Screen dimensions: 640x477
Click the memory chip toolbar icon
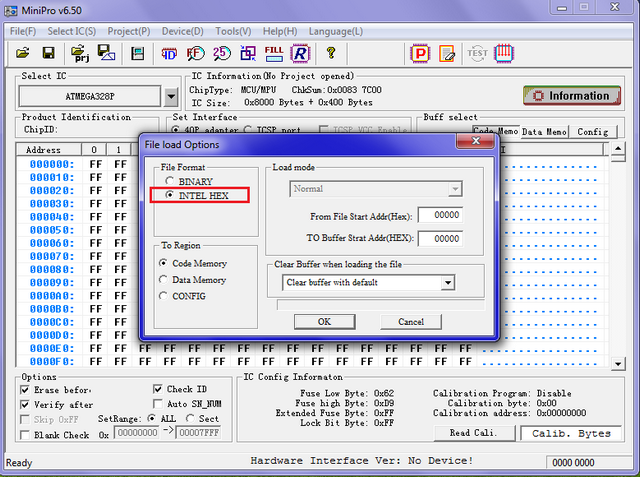tap(138, 53)
